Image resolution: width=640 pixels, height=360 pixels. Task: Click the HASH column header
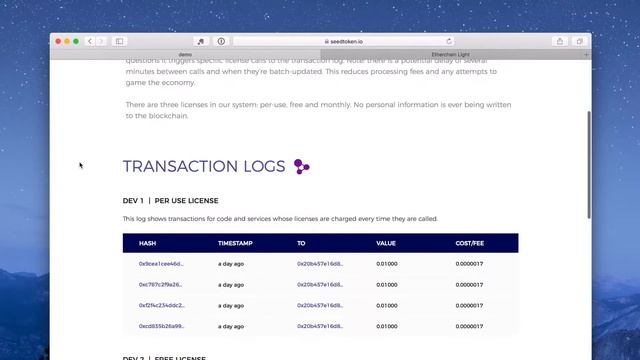[147, 243]
